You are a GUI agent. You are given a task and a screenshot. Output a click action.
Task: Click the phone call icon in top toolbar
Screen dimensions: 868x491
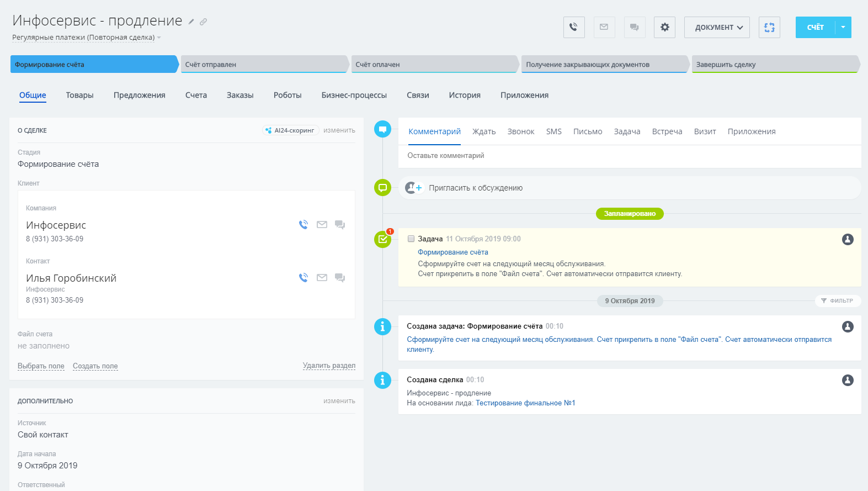(574, 27)
